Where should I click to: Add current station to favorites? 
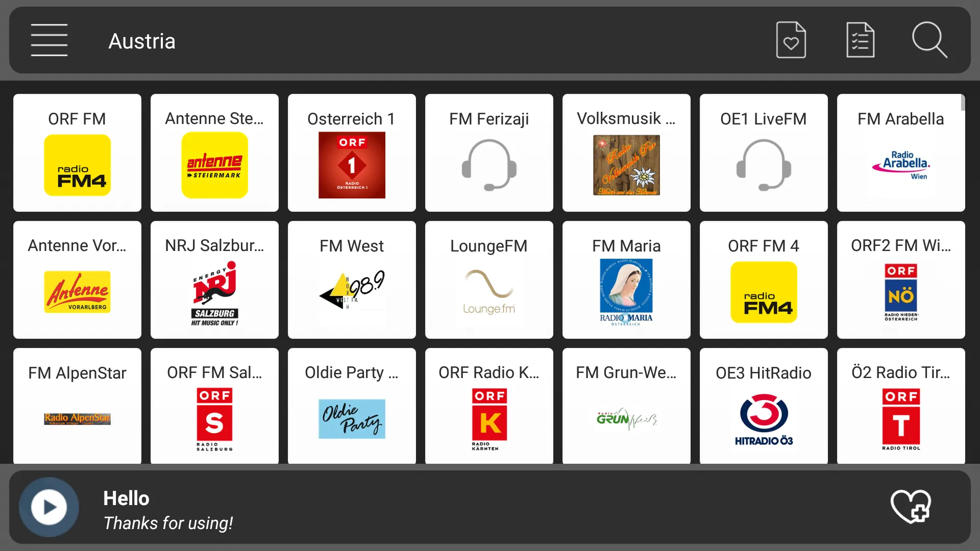(910, 507)
